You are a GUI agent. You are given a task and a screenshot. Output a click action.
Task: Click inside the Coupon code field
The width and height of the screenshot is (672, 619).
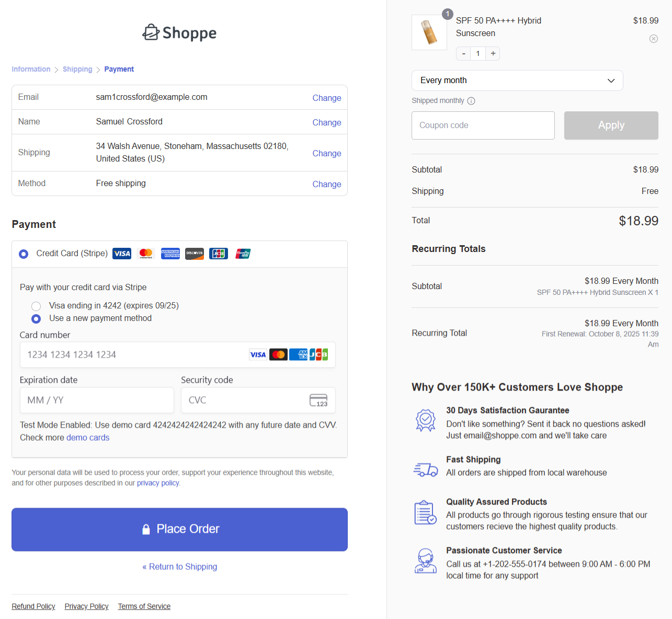pos(482,125)
